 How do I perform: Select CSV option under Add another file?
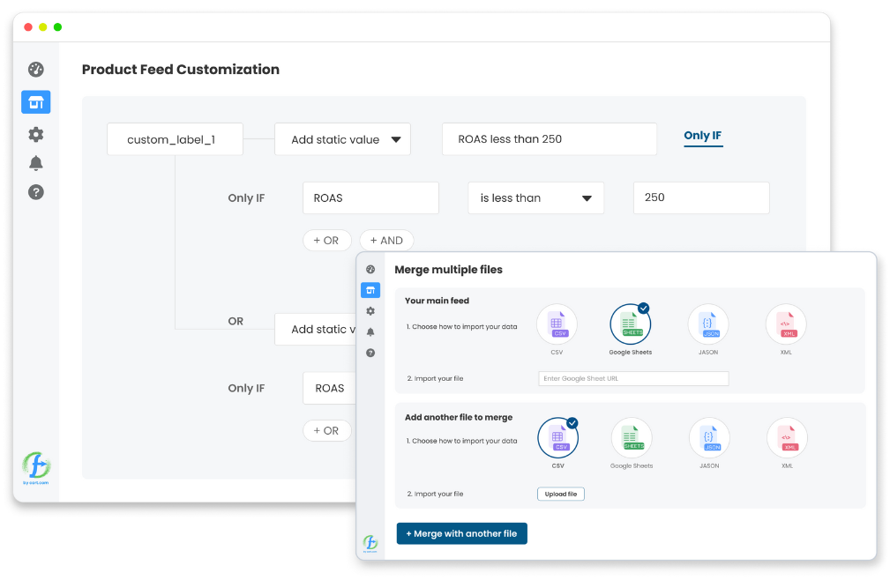[557, 437]
